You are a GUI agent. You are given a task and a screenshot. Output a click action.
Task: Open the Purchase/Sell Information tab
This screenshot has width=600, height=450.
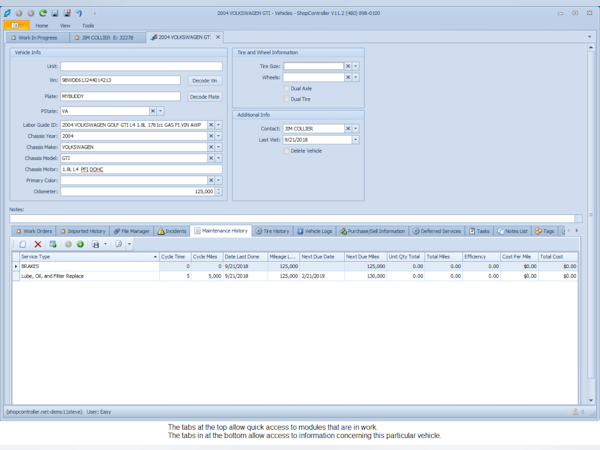point(372,231)
